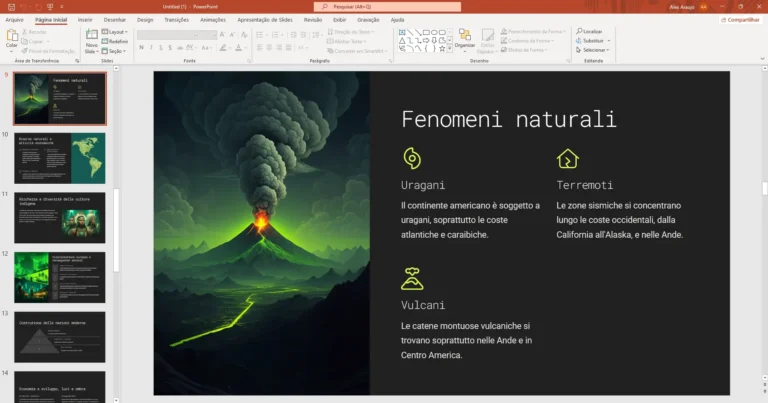Click the increase font size icon
Viewport: 768px width, 403px height.
[222, 35]
